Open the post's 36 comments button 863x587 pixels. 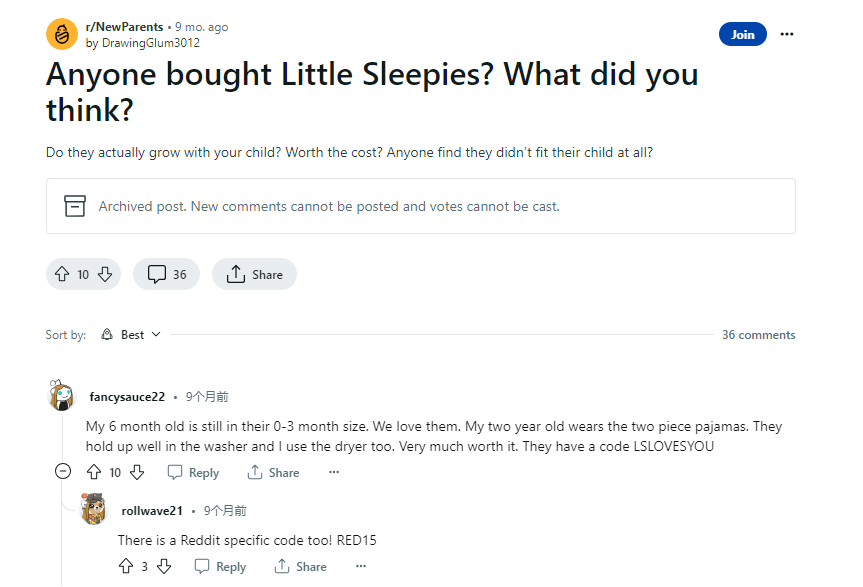click(167, 274)
